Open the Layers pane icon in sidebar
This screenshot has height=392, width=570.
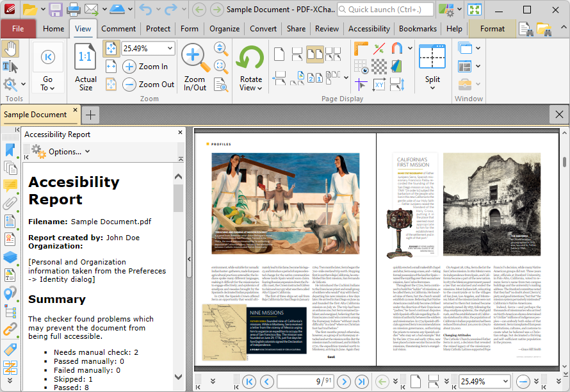pos(10,257)
